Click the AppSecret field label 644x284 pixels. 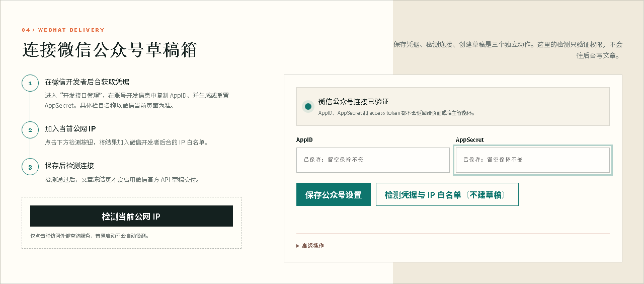pos(470,140)
